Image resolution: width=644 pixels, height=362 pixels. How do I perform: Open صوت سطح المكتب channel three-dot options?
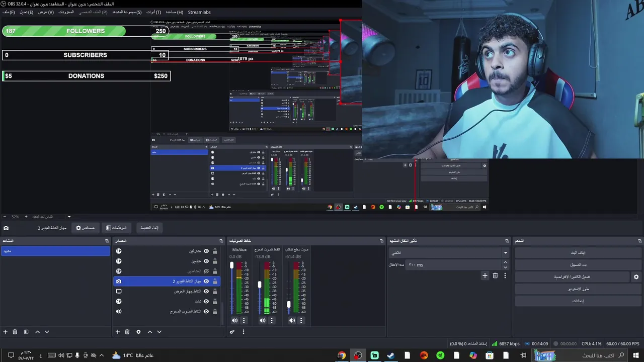(301, 320)
